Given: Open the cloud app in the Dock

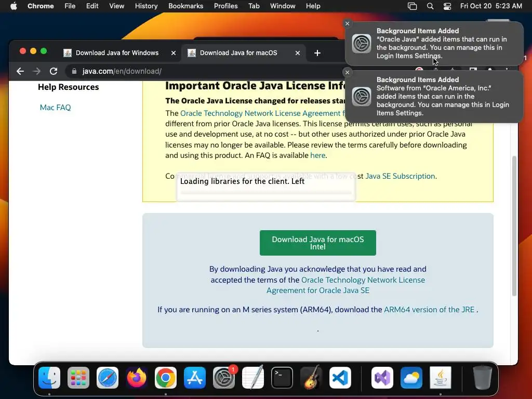Looking at the screenshot, I should tap(411, 378).
